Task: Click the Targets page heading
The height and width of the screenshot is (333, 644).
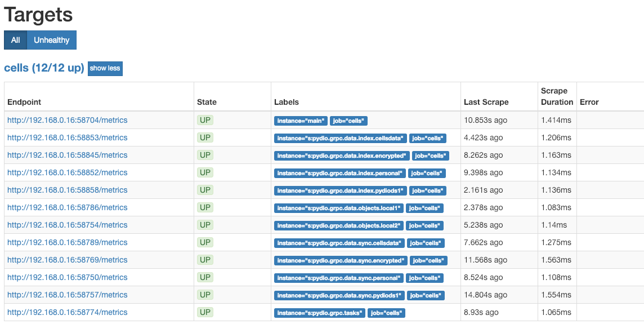Action: (x=39, y=15)
